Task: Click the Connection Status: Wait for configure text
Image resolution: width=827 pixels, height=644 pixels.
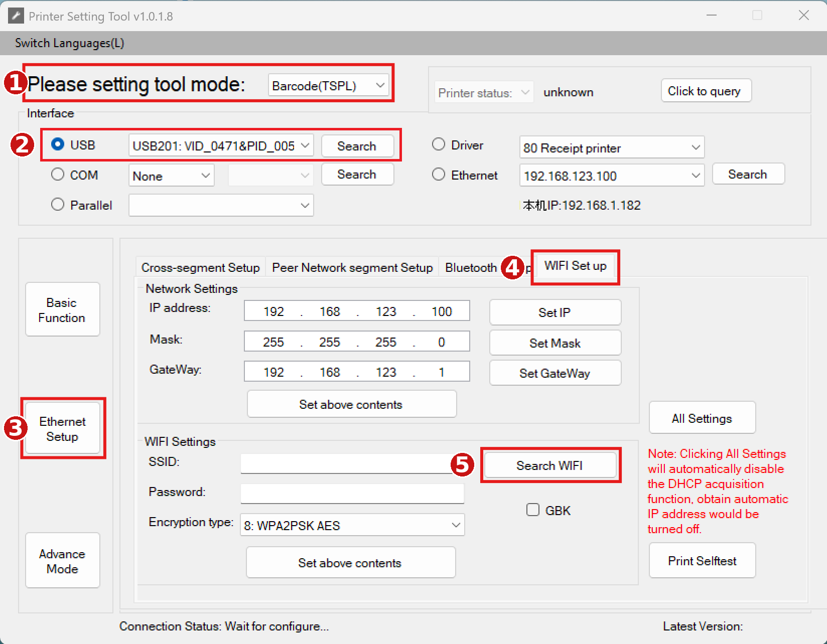Action: [x=224, y=626]
